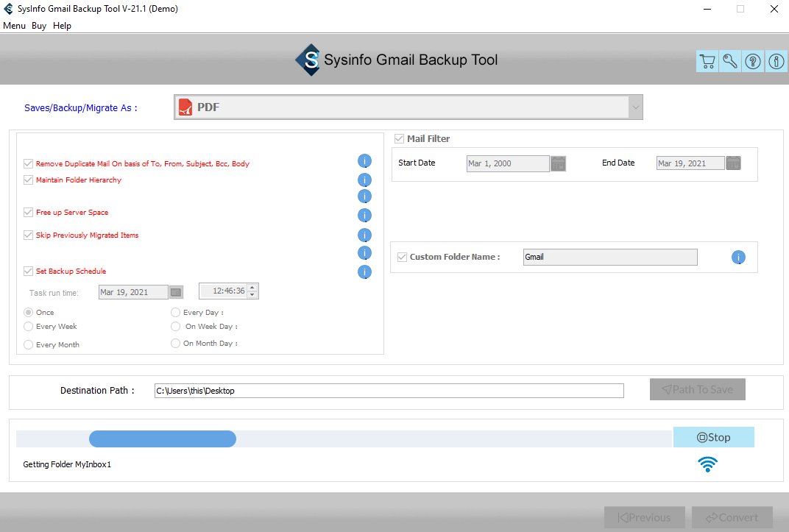Click info icon beside Custom Folder Name
This screenshot has width=789, height=532.
(738, 258)
